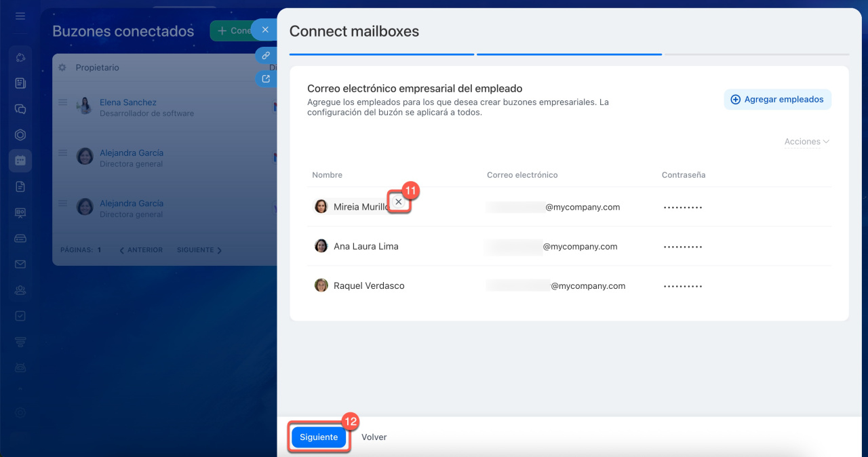Expand the Acciones dropdown
Viewport: 868px width, 457px height.
pyautogui.click(x=806, y=142)
